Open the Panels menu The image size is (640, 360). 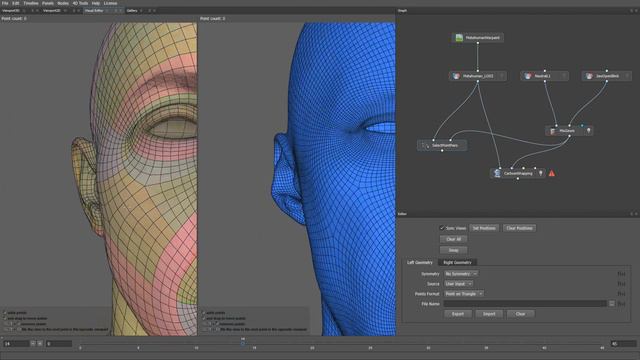tap(48, 3)
